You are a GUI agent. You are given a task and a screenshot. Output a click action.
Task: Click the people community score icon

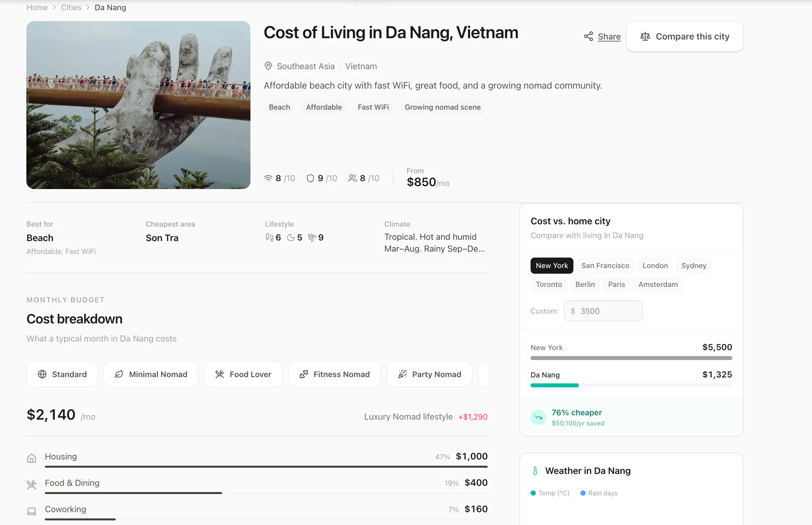[x=352, y=178]
